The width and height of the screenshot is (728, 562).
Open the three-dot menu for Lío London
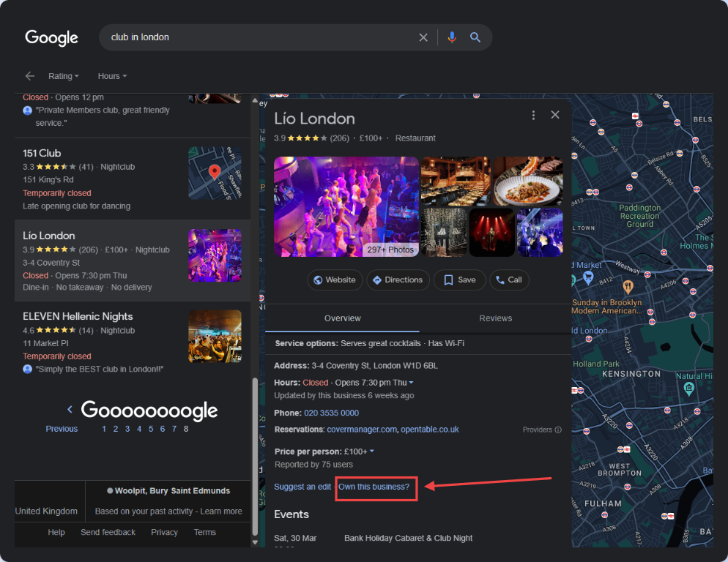[533, 115]
